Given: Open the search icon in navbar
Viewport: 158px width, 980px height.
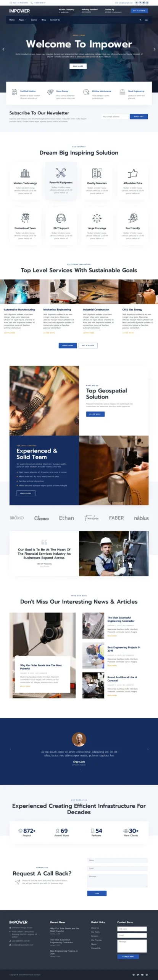Looking at the screenshot, I should tap(140, 20).
